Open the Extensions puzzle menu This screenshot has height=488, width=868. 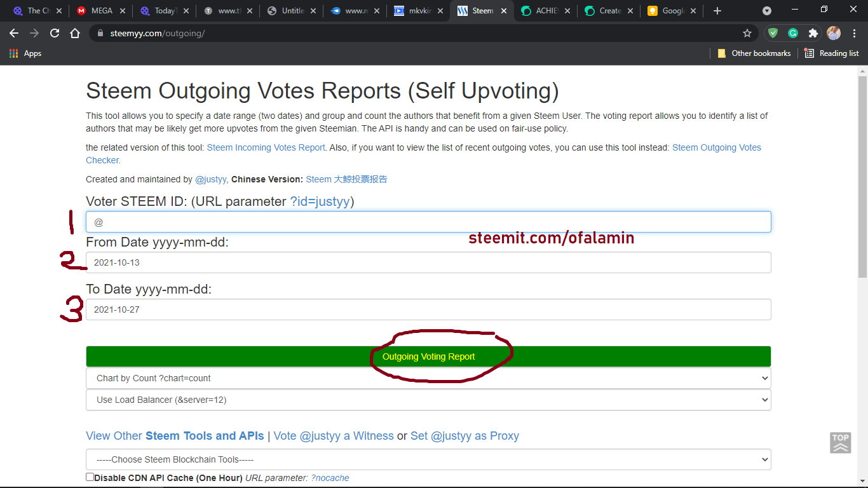[x=813, y=33]
